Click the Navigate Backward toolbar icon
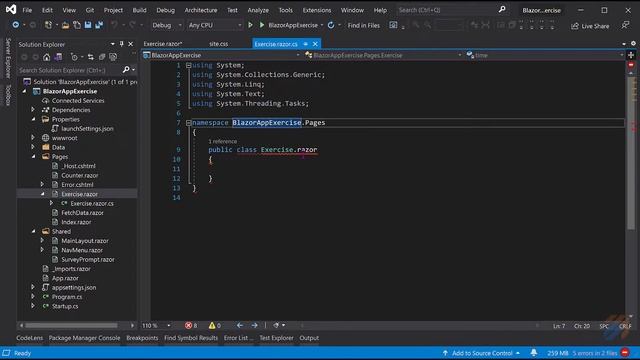 click(16, 25)
